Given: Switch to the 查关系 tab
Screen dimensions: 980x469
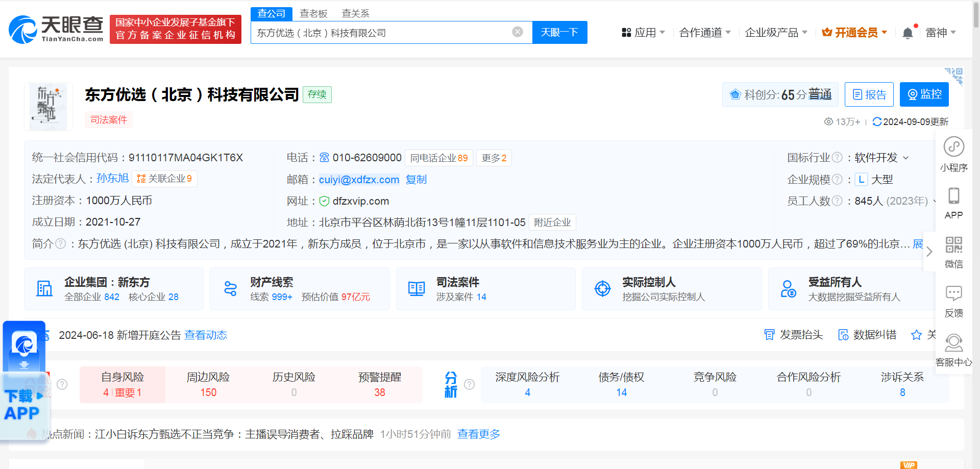Looking at the screenshot, I should tap(355, 13).
